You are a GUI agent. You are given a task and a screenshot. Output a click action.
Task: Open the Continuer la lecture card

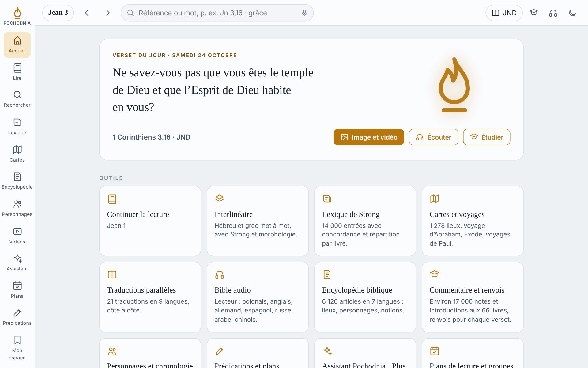tap(150, 221)
